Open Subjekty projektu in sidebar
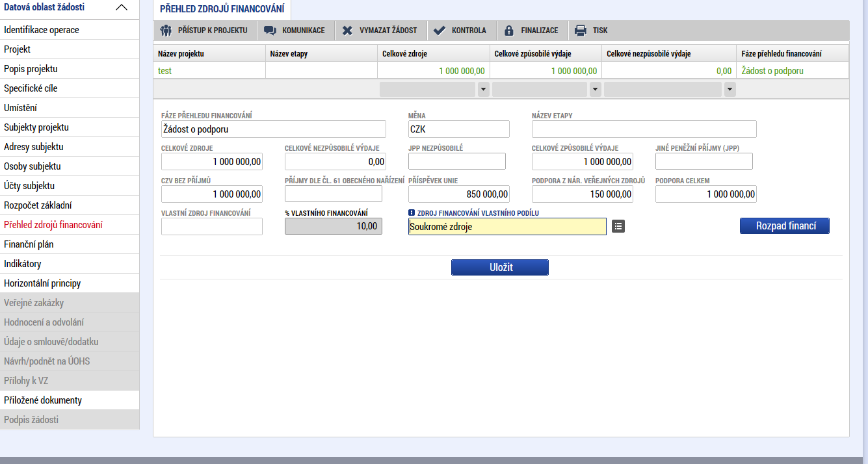Viewport: 868px width, 464px height. 70,127
